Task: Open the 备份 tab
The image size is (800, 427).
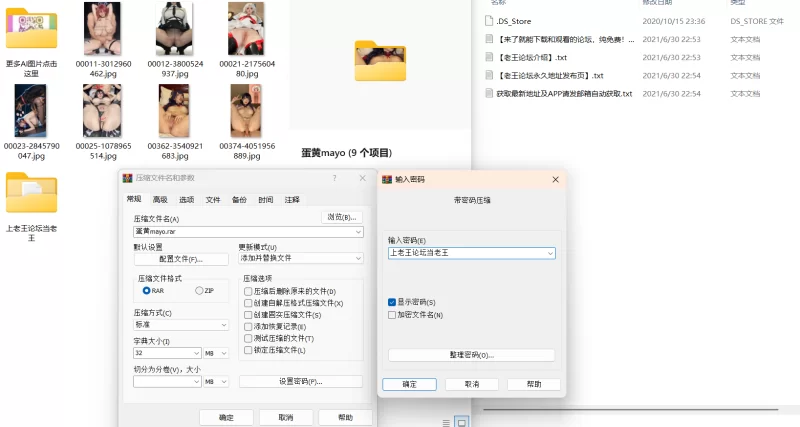Action: pyautogui.click(x=239, y=199)
